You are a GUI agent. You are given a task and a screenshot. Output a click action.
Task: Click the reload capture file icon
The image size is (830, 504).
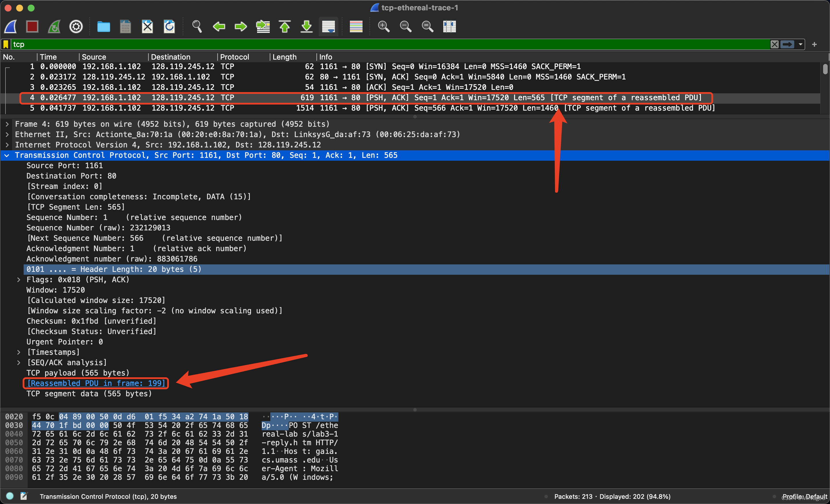169,26
